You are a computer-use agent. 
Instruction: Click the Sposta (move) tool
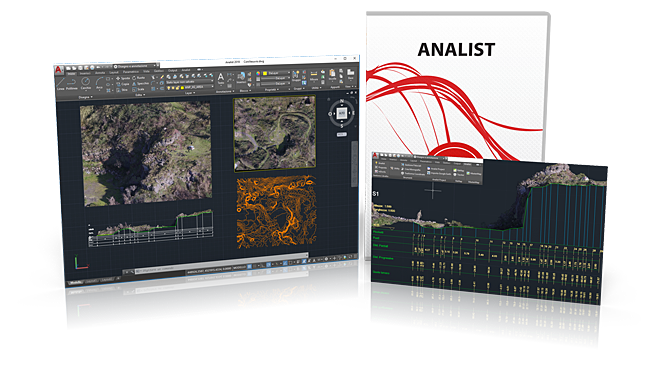[123, 78]
